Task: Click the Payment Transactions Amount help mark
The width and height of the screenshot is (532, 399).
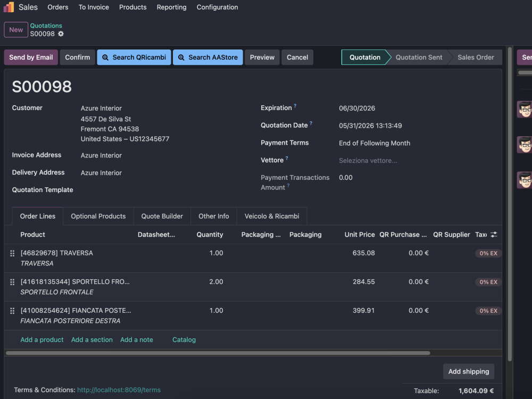Action: click(288, 185)
